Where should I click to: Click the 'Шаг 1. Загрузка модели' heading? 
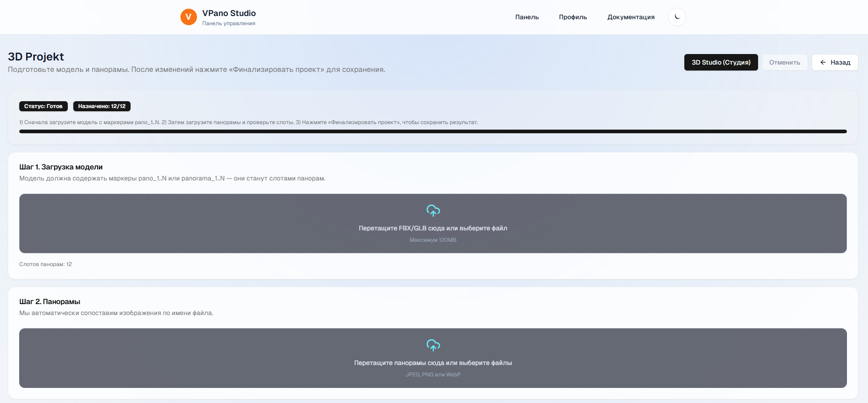tap(61, 167)
